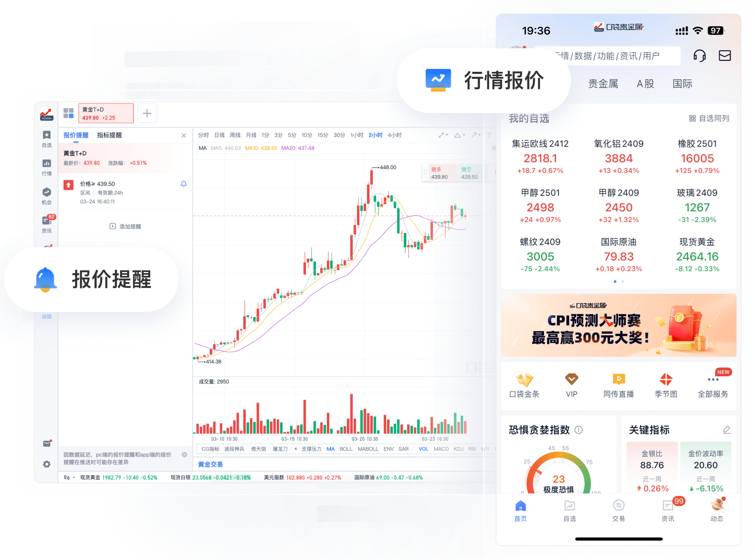
Task: Select the 日线 chart period
Action: coord(220,135)
